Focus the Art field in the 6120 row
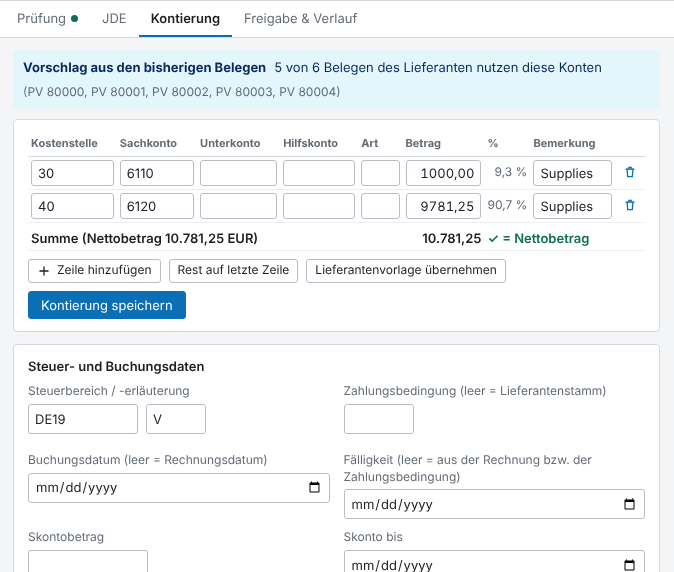Screen dimensions: 674x572 point(380,206)
